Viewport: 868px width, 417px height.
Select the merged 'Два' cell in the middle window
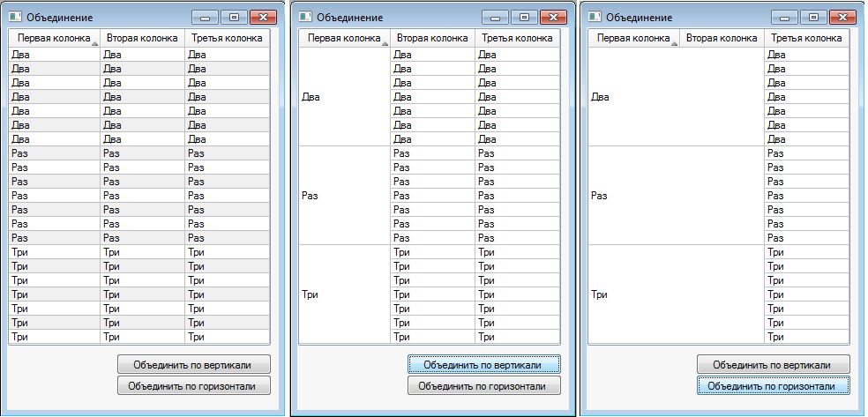344,97
